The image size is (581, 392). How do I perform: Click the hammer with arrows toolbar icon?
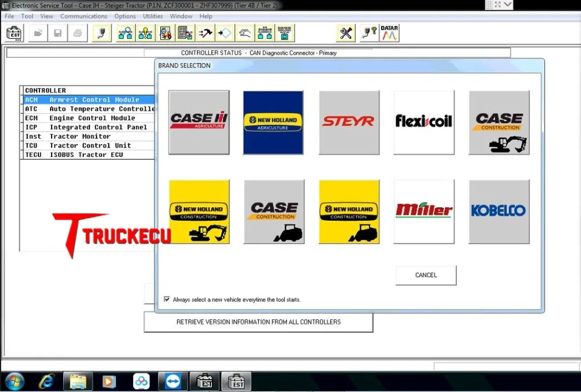205,33
